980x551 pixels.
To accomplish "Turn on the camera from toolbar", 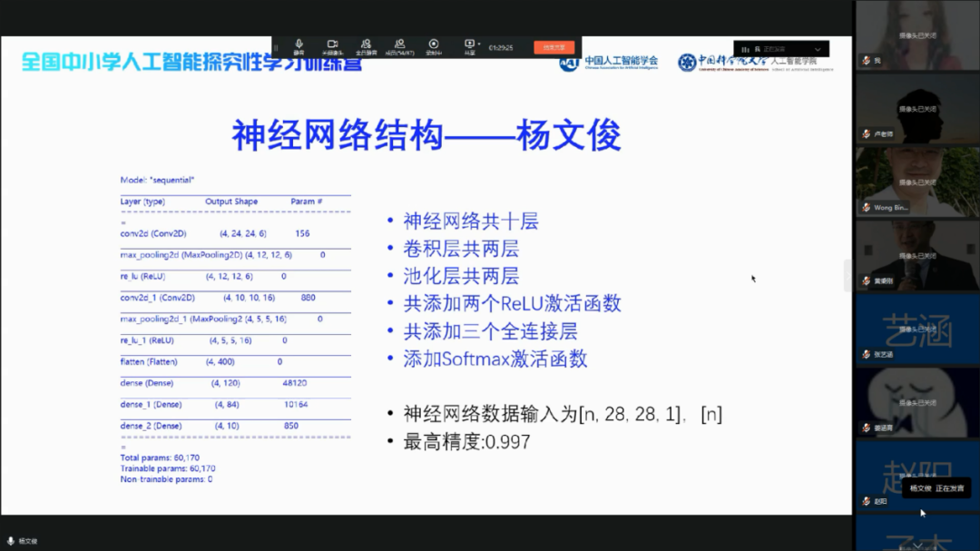I will point(332,44).
